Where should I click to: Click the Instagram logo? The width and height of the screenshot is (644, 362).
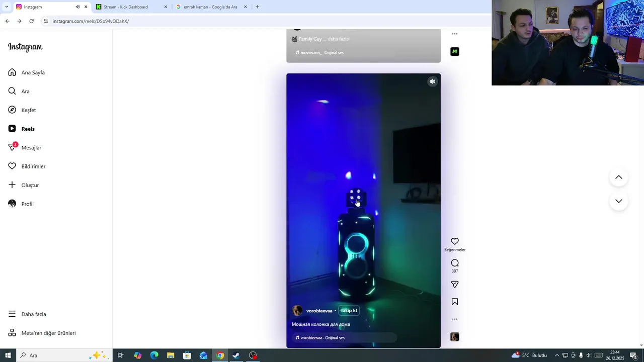[25, 47]
